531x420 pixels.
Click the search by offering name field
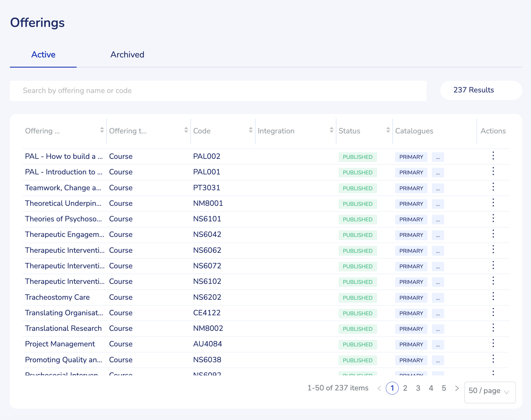click(x=218, y=91)
